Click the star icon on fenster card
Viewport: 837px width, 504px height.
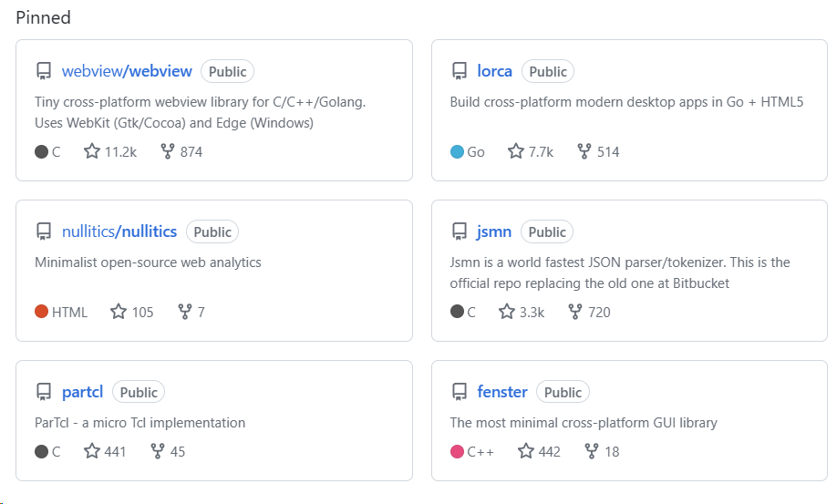point(525,450)
